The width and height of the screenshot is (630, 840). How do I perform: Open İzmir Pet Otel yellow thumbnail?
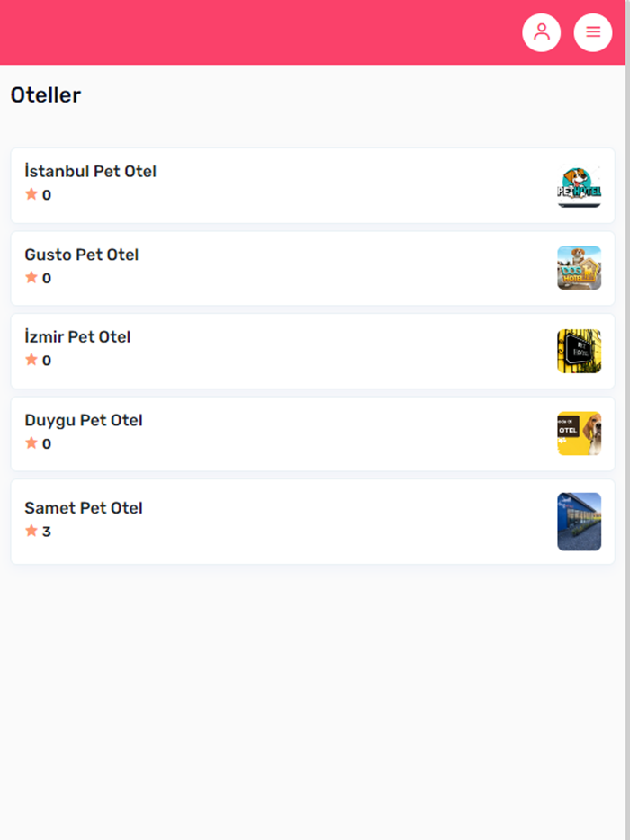pyautogui.click(x=579, y=351)
